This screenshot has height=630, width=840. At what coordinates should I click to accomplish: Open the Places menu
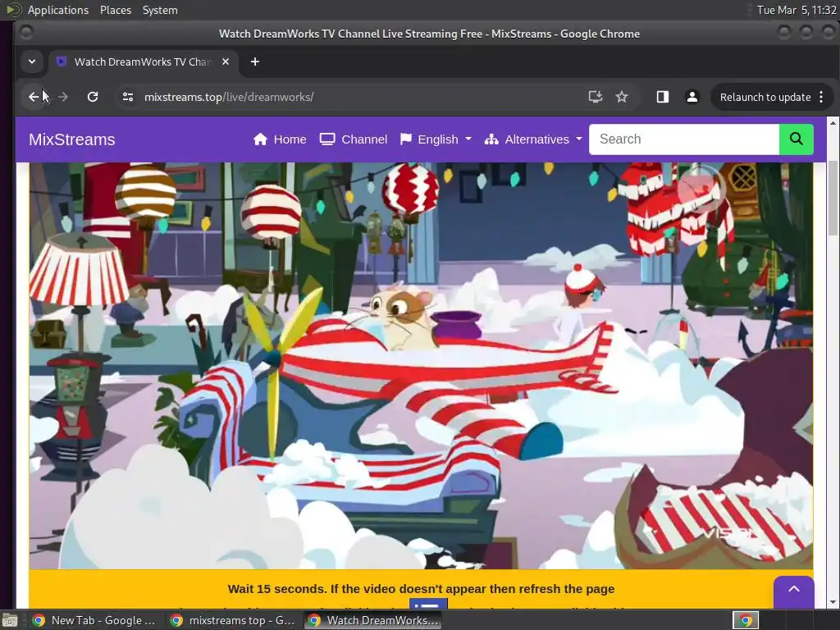point(116,10)
